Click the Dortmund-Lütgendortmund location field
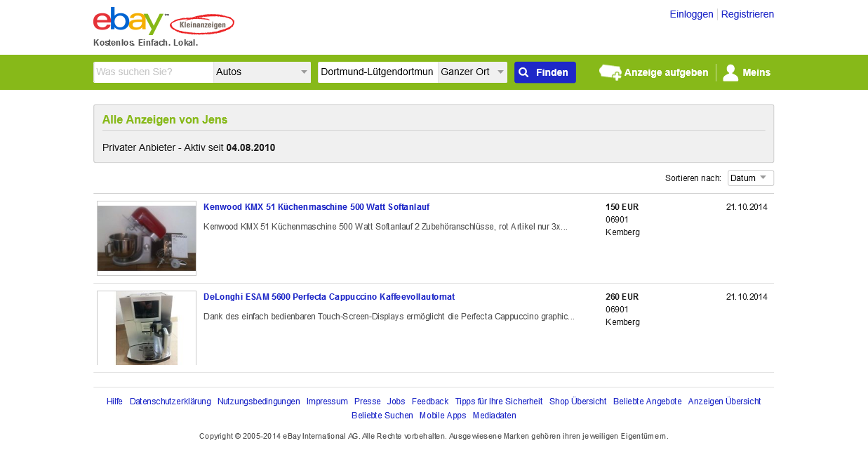868x464 pixels. pyautogui.click(x=378, y=72)
